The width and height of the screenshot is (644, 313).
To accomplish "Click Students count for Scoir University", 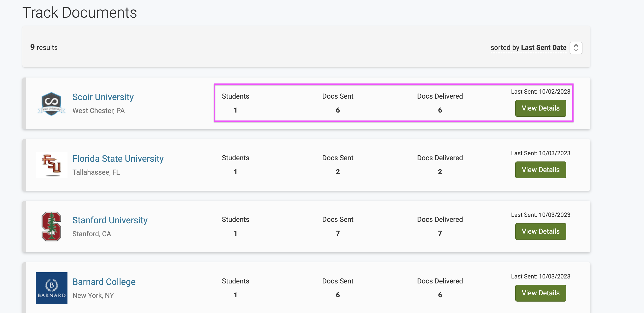I will pos(235,110).
